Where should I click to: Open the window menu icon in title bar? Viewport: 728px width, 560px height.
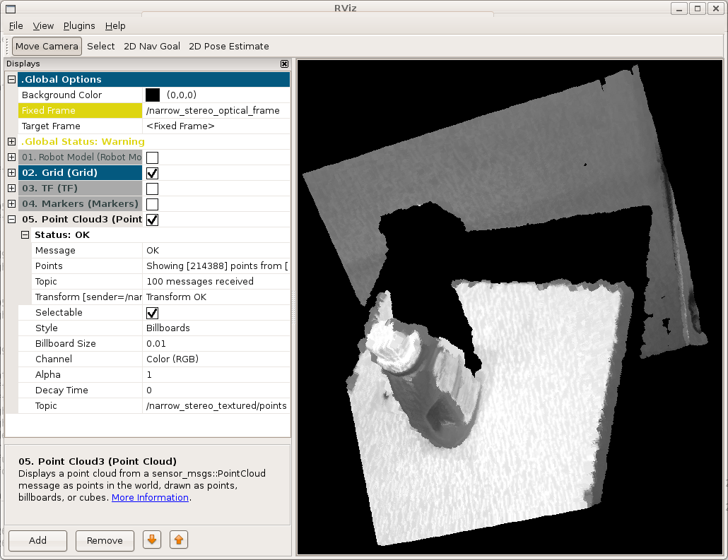click(10, 8)
